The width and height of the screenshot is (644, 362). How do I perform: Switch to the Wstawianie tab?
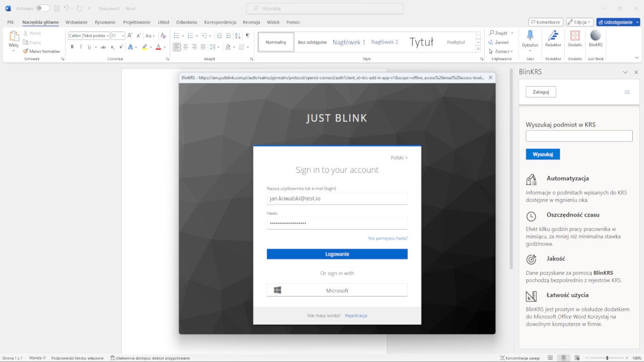(76, 22)
